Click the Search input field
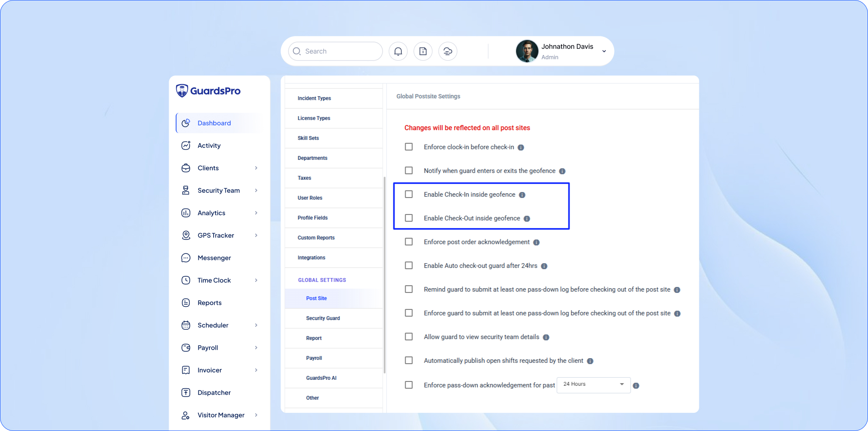The width and height of the screenshot is (868, 431). [335, 51]
